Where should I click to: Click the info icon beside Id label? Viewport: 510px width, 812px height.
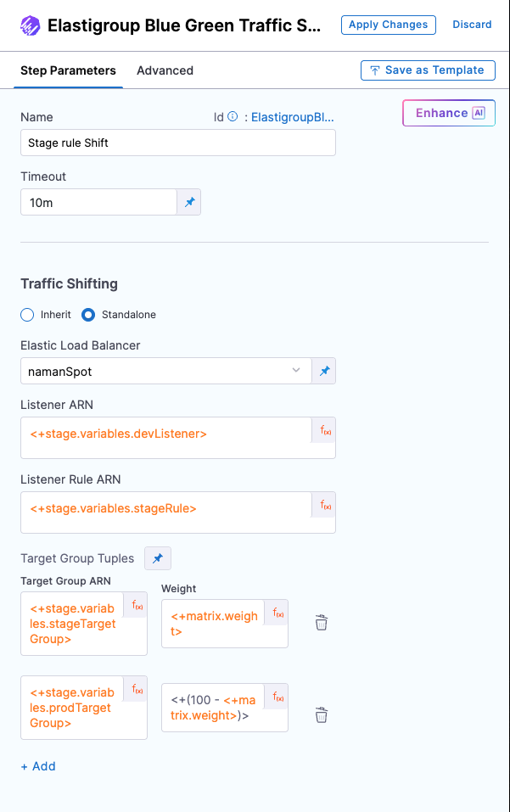tap(233, 118)
